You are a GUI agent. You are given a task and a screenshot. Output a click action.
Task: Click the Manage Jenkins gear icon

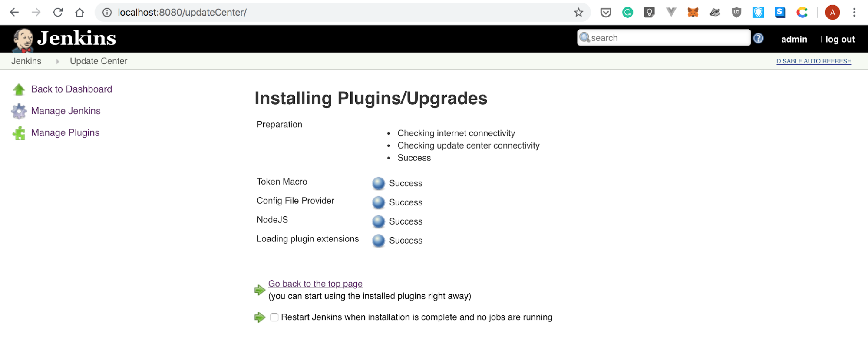(x=19, y=111)
